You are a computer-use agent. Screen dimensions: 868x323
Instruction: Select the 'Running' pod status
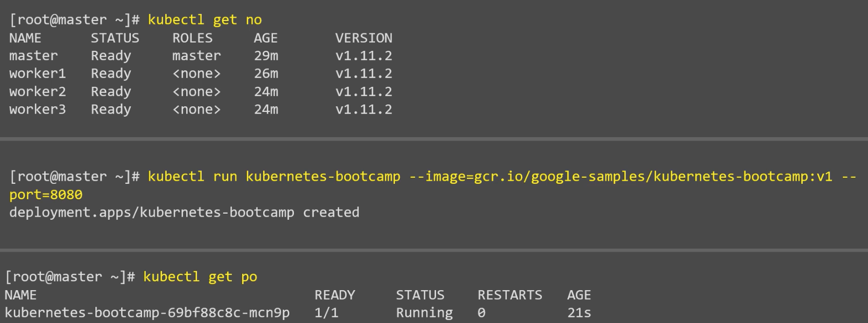click(x=424, y=313)
